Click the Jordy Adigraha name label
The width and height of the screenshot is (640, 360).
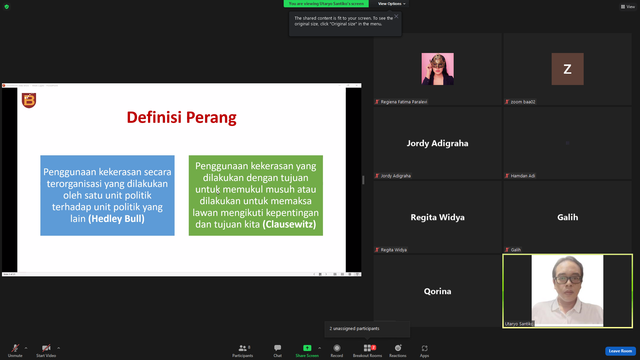(x=396, y=176)
